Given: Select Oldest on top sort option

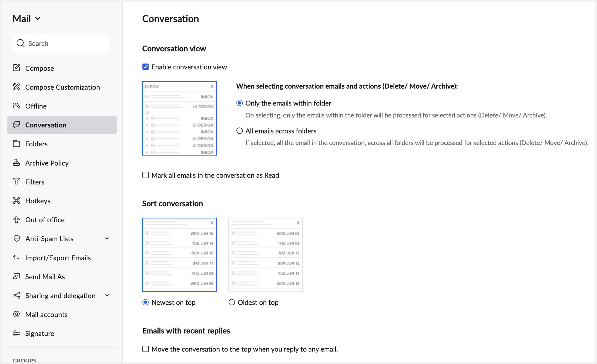Looking at the screenshot, I should [232, 303].
